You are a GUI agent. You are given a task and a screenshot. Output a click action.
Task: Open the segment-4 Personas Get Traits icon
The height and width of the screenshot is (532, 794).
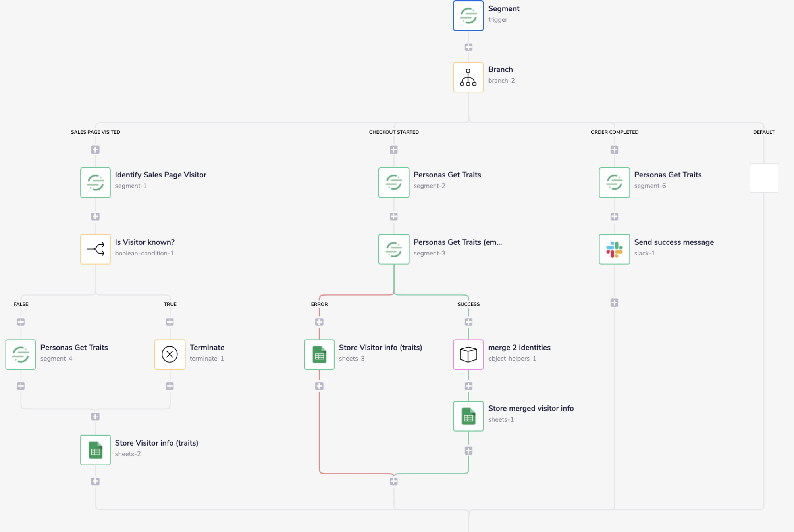click(21, 354)
